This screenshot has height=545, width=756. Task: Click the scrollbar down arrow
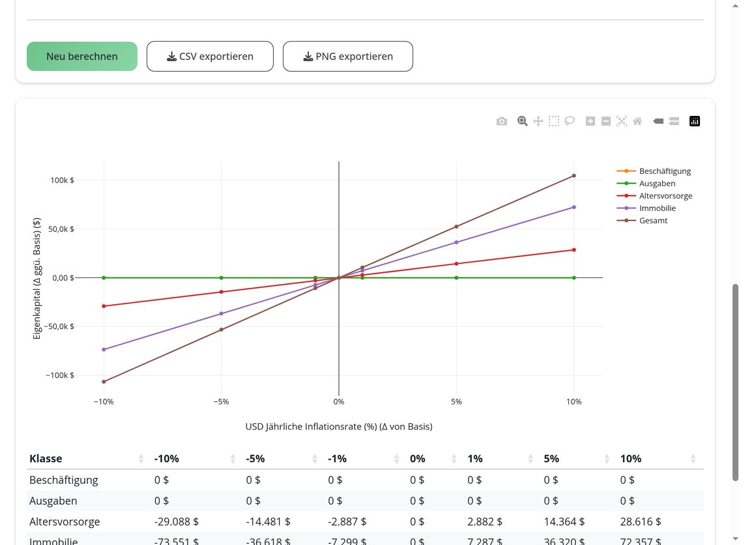pyautogui.click(x=735, y=538)
